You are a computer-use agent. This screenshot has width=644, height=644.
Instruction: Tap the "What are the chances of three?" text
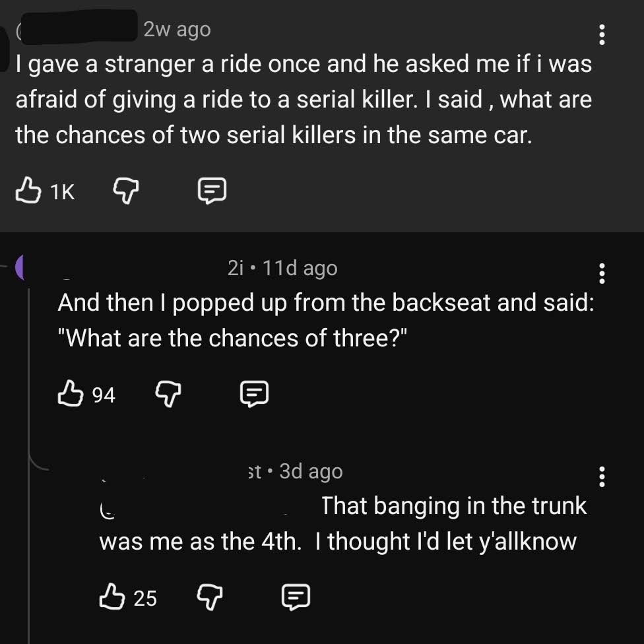coord(232,338)
